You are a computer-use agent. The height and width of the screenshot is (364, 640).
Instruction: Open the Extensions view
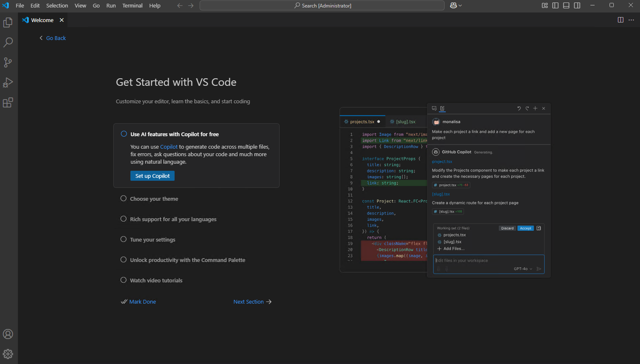click(x=8, y=102)
